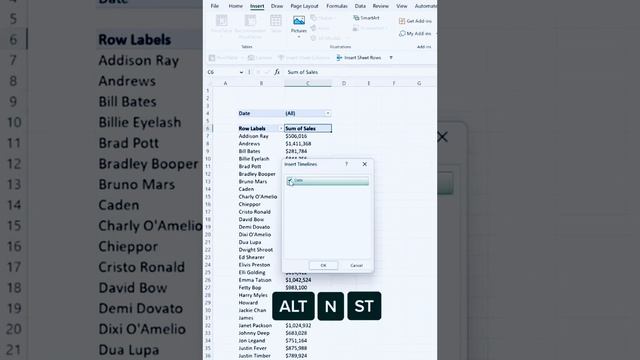Select the cell showing $281,784
Viewport: 640px width, 360px height.
308,151
